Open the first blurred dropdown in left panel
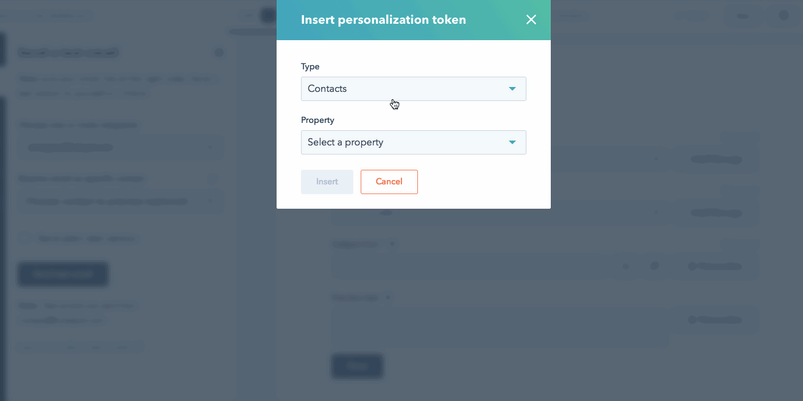Viewport: 803px width, 401px height. 121,147
